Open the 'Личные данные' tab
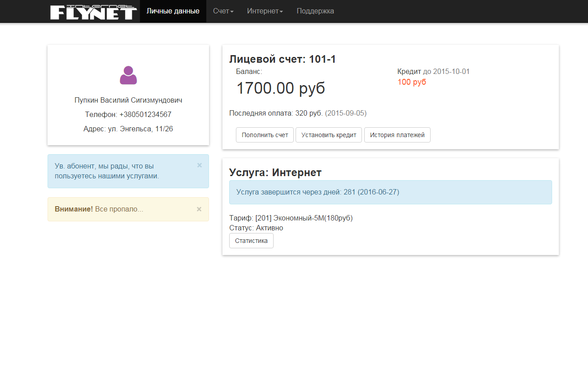 click(x=173, y=11)
